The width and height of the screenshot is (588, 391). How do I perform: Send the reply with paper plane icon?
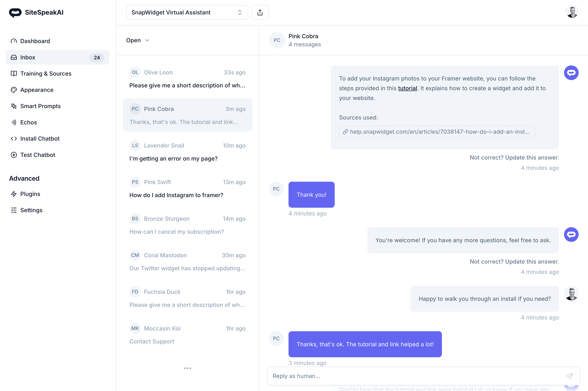569,376
